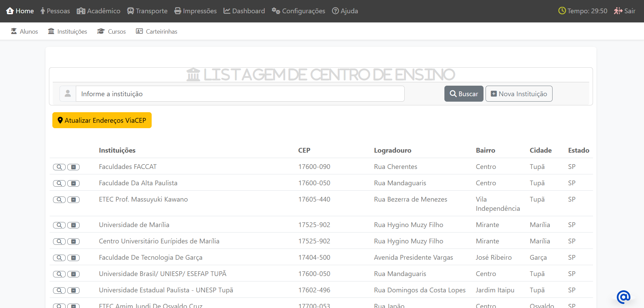The width and height of the screenshot is (644, 308).
Task: Focus the Informe a instituição input field
Action: 240,94
